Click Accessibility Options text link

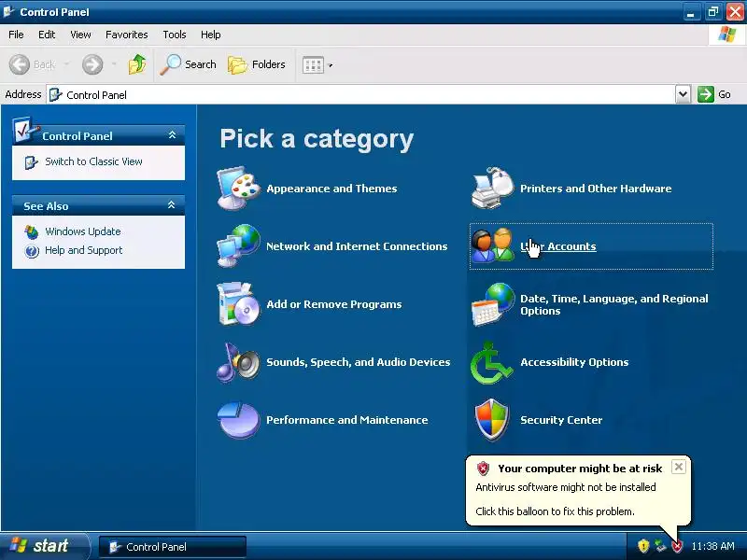(574, 362)
